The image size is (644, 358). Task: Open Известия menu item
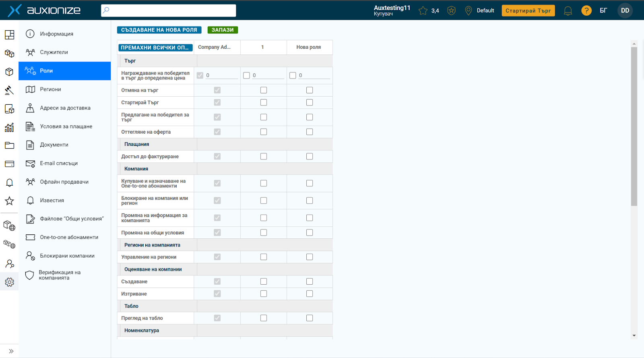click(x=64, y=201)
